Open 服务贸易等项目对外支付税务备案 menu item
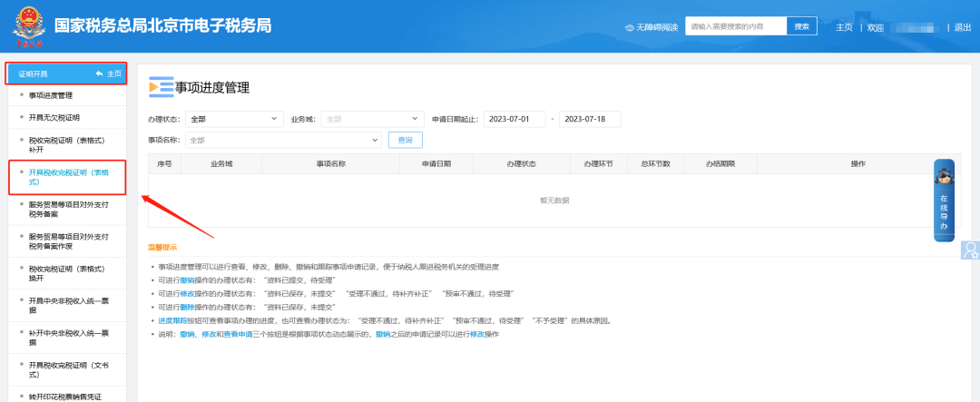 (67, 211)
